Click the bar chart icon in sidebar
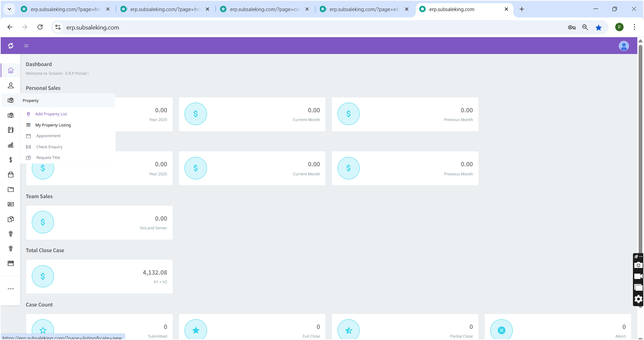Image resolution: width=644 pixels, height=340 pixels. coord(11,145)
